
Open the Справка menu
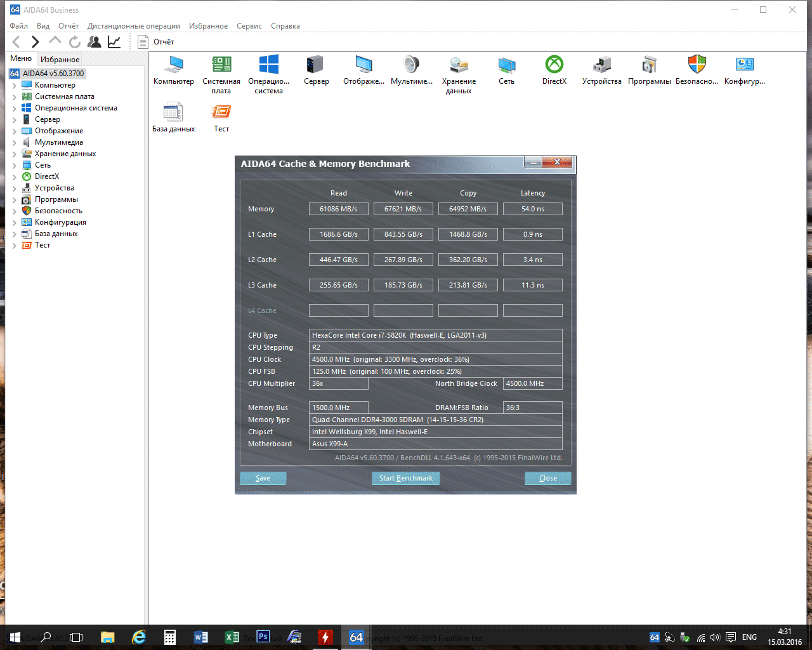[285, 26]
